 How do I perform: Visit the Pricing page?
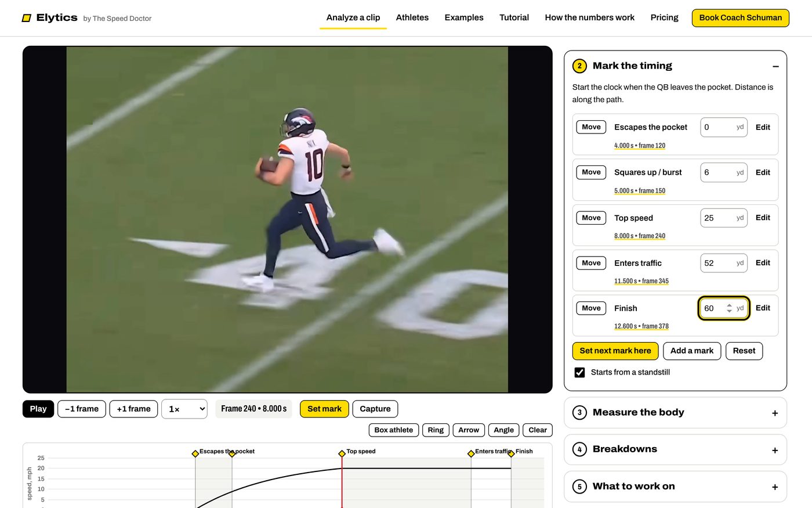pos(664,17)
